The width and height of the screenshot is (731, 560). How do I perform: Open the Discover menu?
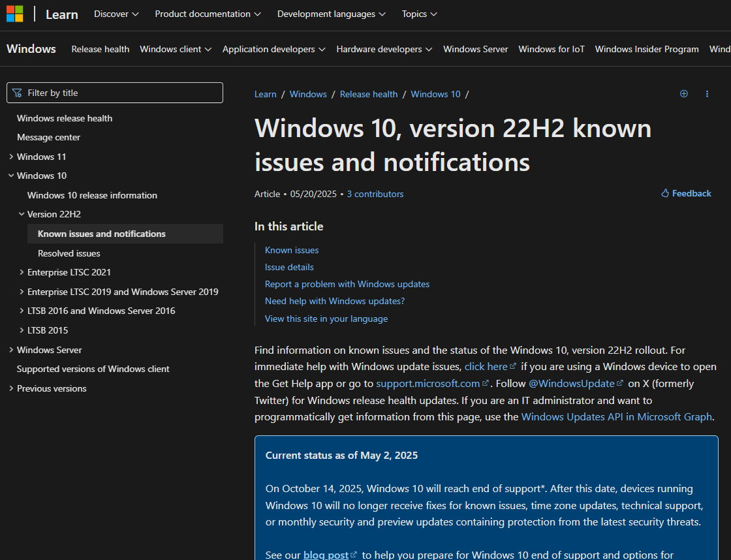[x=116, y=14]
